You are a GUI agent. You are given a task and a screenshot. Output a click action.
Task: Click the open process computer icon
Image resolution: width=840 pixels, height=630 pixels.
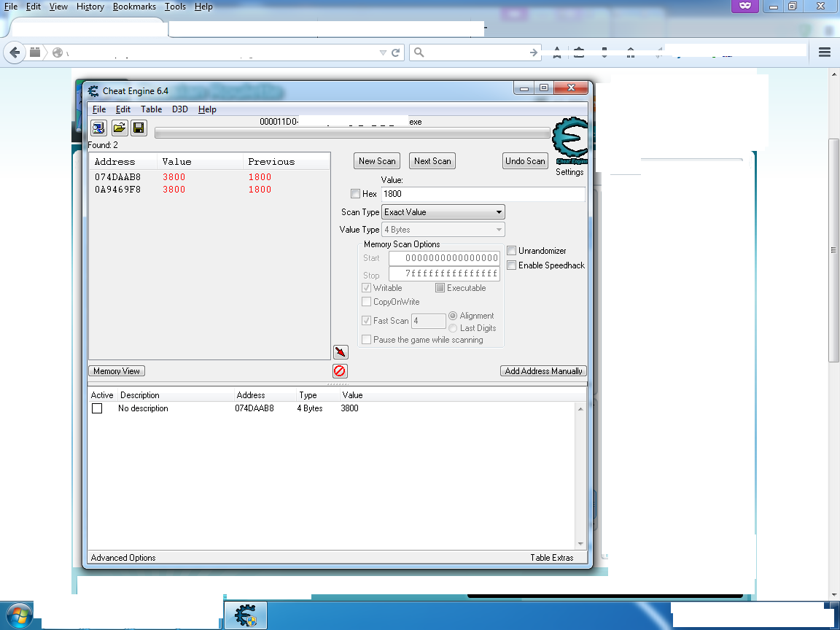pyautogui.click(x=98, y=128)
